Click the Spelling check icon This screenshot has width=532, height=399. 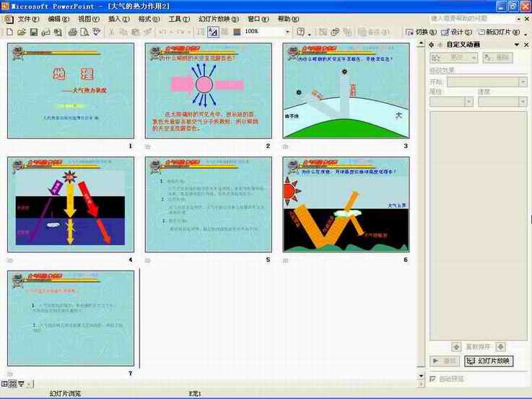coord(97,32)
